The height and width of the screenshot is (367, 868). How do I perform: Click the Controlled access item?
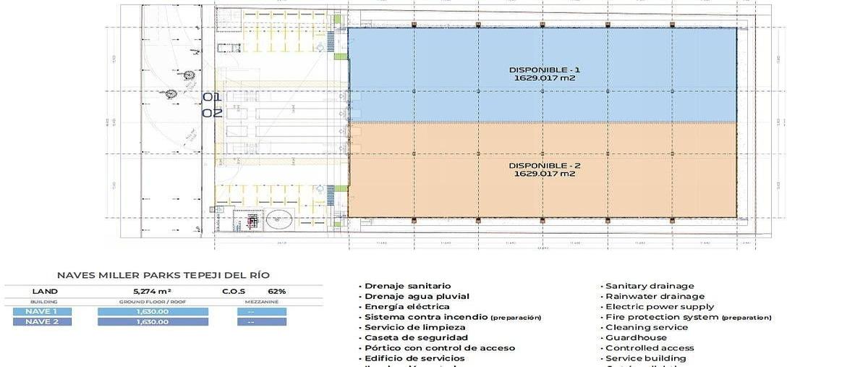(647, 348)
